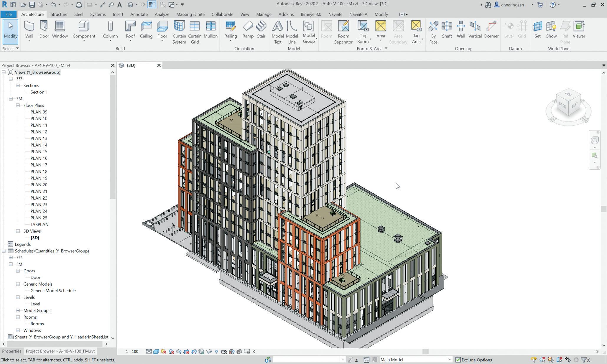Expand the Model Groups schedule node
607x364 pixels.
click(x=18, y=310)
